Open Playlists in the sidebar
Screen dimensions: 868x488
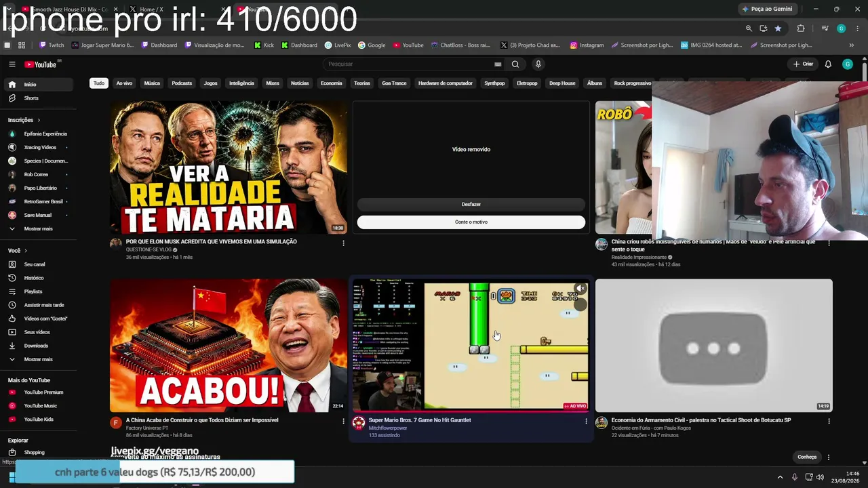click(37, 291)
